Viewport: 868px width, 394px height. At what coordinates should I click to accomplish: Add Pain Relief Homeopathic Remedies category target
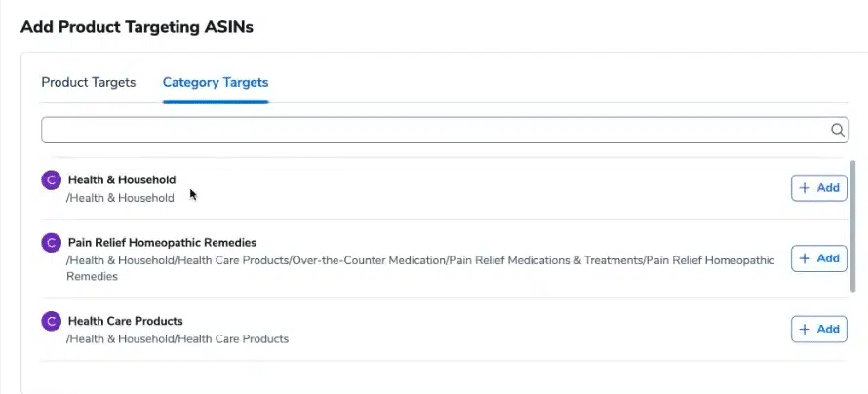(818, 258)
